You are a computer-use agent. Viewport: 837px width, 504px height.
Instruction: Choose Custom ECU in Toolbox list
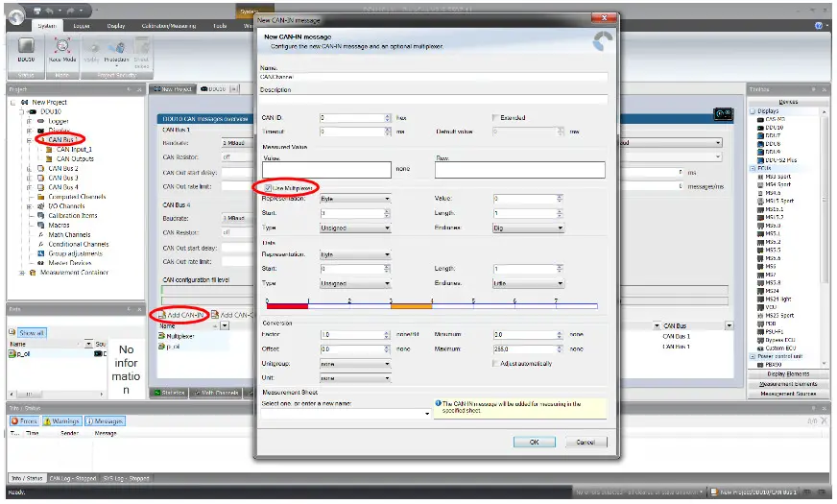pos(780,348)
